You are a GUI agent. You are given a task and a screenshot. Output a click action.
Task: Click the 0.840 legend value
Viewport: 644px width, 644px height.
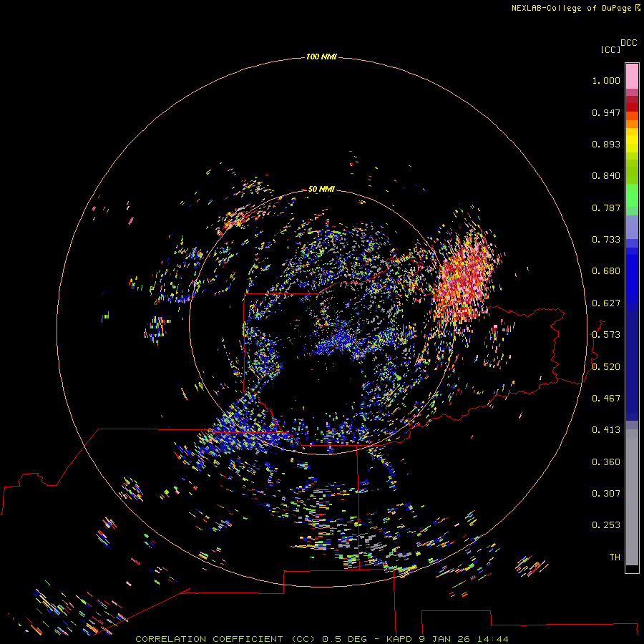pyautogui.click(x=606, y=176)
